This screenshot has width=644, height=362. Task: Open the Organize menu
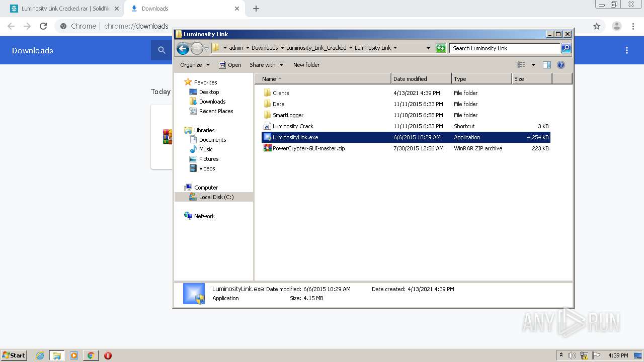click(195, 65)
